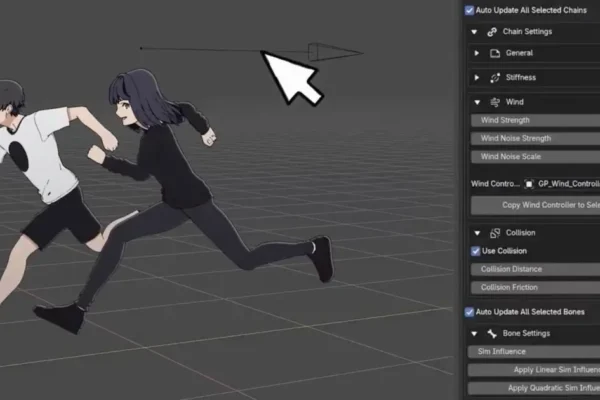This screenshot has height=400, width=600.
Task: Uncheck the Use Collision checkbox
Action: point(475,251)
